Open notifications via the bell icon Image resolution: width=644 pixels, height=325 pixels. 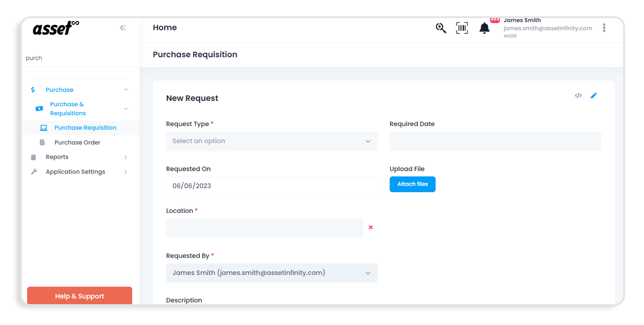coord(484,28)
